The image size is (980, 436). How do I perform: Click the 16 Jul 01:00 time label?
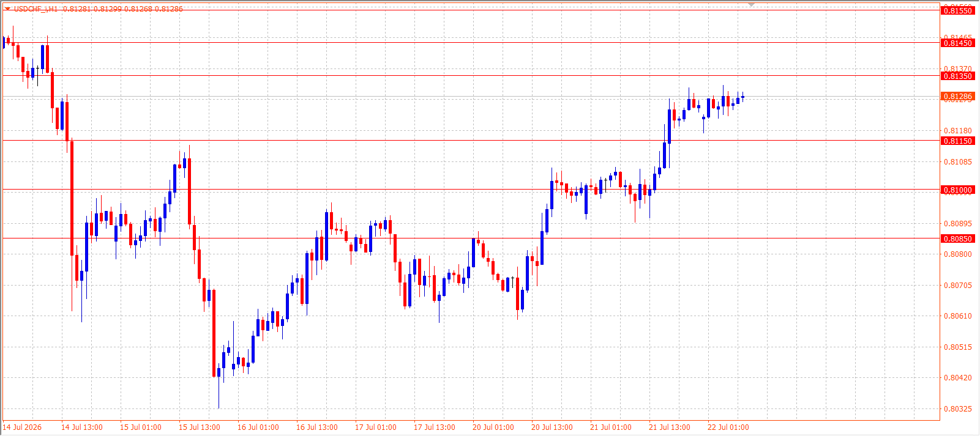click(x=258, y=427)
